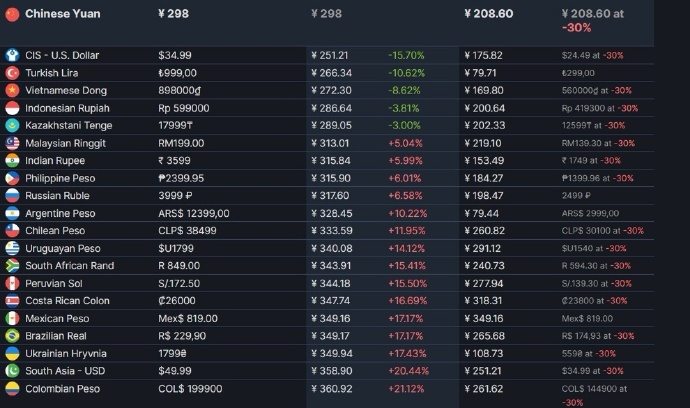Click the Turkish flag icon
Screen dimensions: 690x408
[x=12, y=73]
